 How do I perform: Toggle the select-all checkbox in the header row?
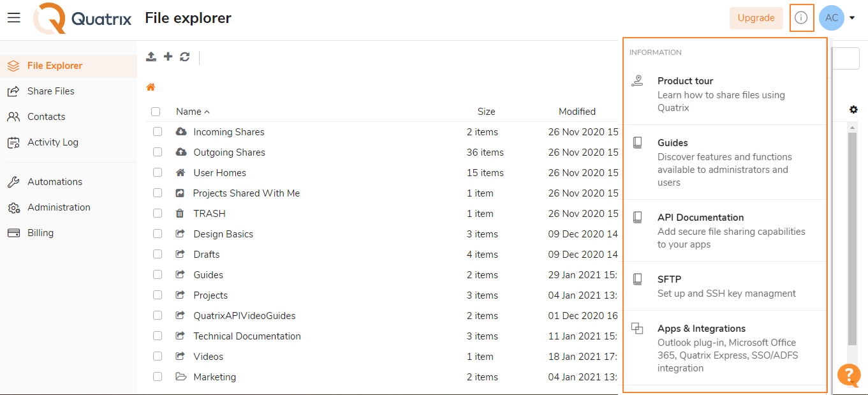pyautogui.click(x=156, y=112)
